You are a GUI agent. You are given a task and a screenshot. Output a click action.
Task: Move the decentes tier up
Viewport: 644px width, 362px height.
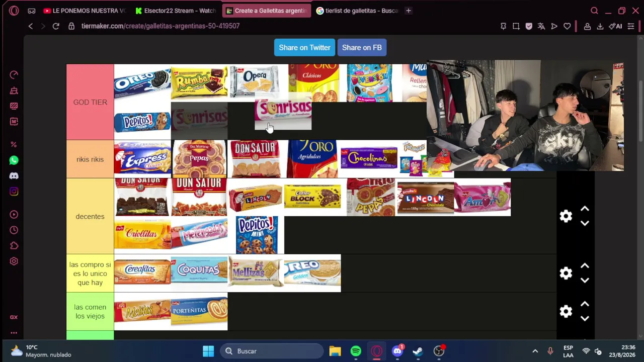coord(585,209)
